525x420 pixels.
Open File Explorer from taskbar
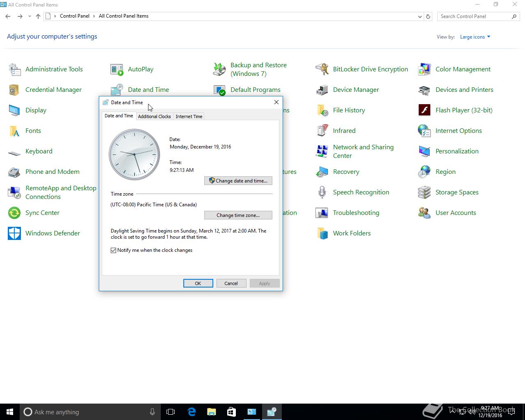211,412
